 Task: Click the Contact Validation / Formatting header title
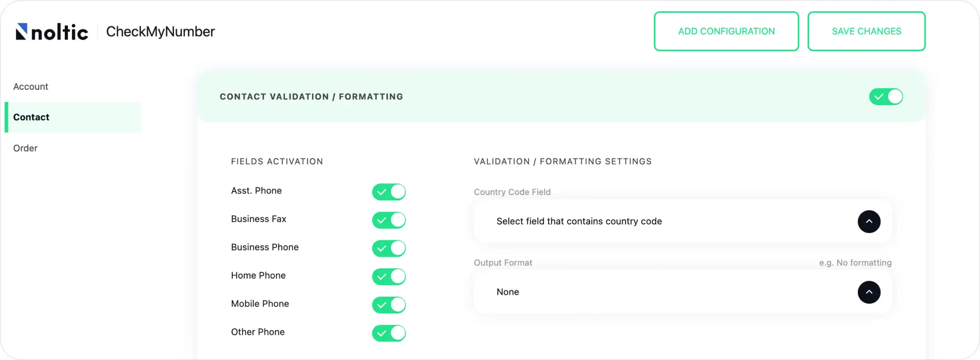point(312,97)
